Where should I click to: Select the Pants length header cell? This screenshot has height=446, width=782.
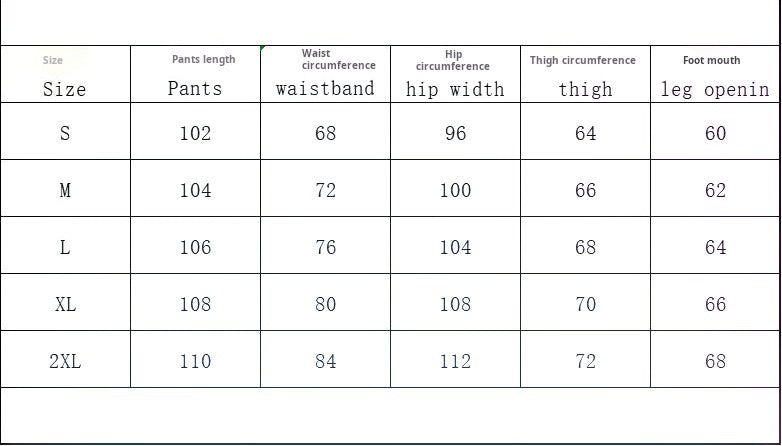click(x=196, y=75)
